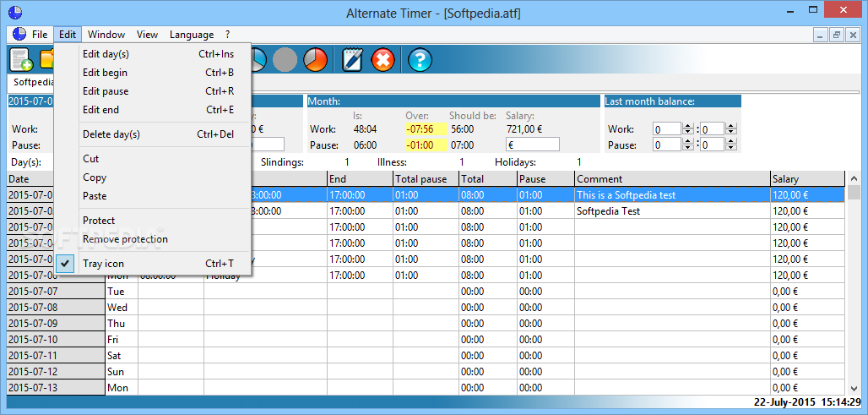
Task: Select the 2015-07-07 date row header
Action: [x=56, y=292]
